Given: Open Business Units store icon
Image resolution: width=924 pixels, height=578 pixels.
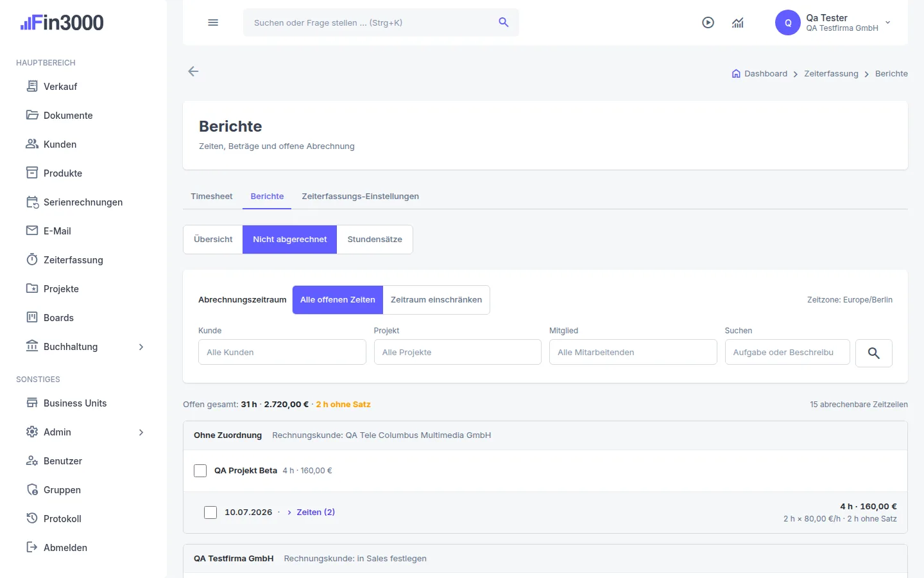Looking at the screenshot, I should tap(32, 403).
